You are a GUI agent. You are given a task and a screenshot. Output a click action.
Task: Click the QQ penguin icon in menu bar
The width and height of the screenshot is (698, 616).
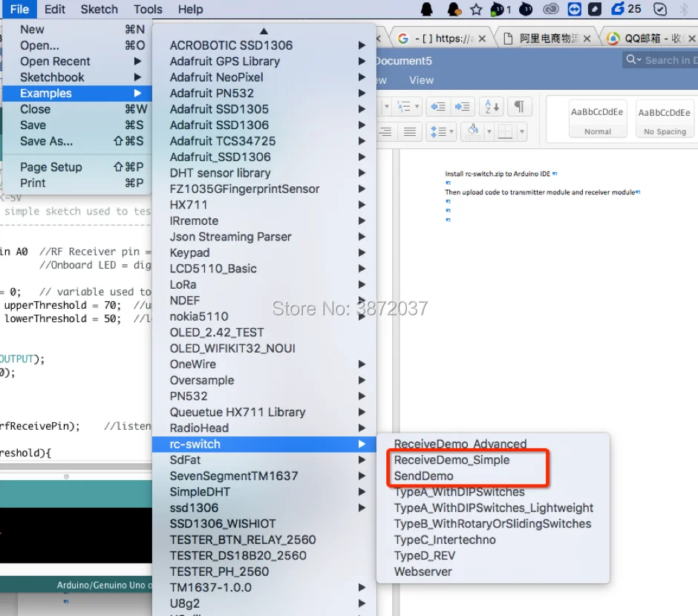[426, 9]
